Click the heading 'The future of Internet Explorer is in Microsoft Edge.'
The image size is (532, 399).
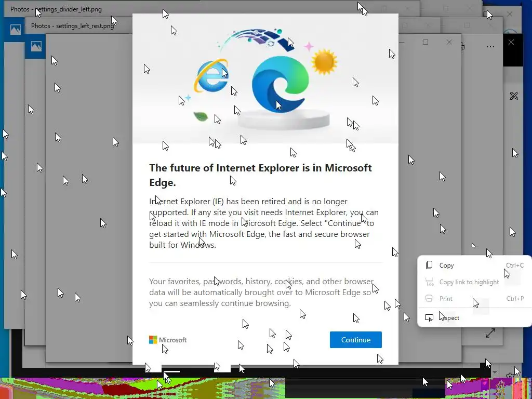point(261,175)
